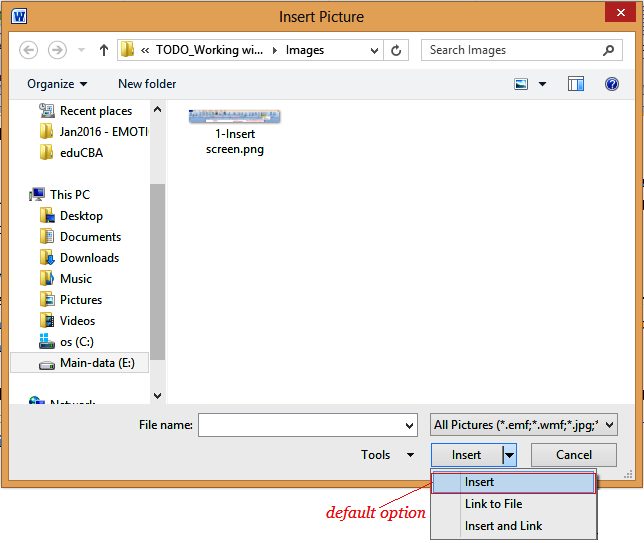Click the dialog resize grip corner
Screen dimensions: 644x543
pos(628,474)
